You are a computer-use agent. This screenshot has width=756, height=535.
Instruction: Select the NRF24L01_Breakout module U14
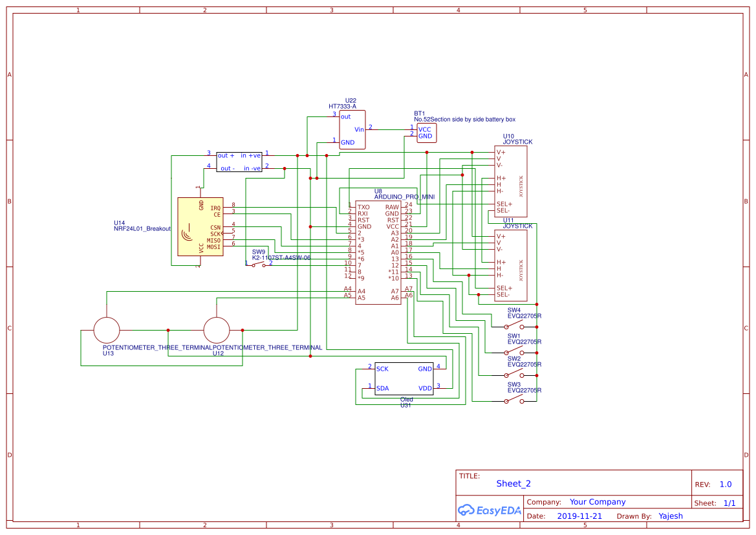pyautogui.click(x=200, y=226)
